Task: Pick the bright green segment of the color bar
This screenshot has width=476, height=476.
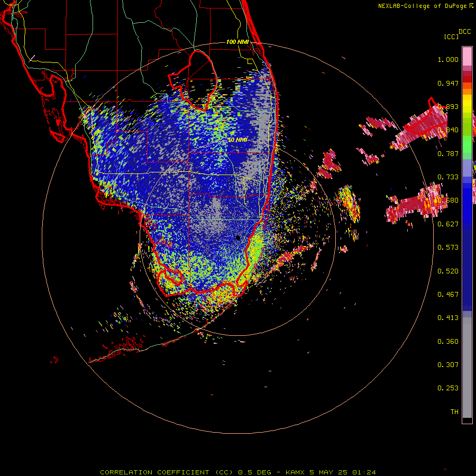Action: tap(467, 144)
